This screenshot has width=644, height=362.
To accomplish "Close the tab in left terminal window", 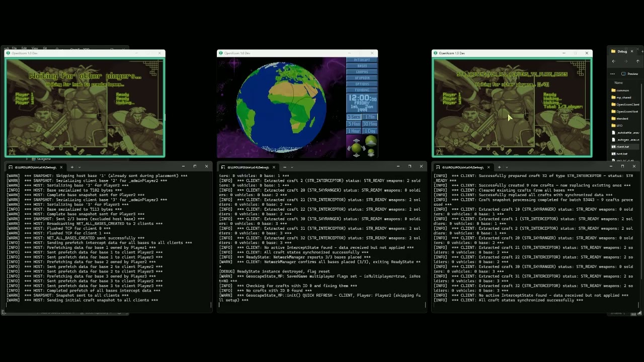I will click(x=61, y=167).
